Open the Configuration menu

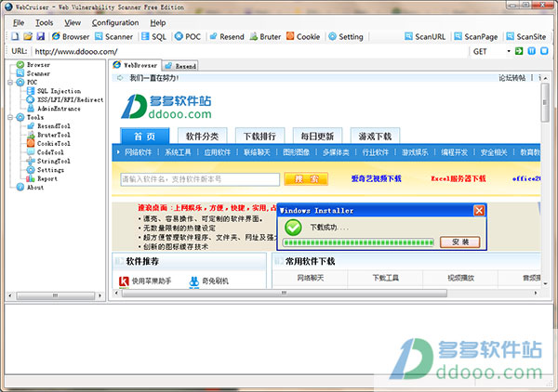point(115,22)
